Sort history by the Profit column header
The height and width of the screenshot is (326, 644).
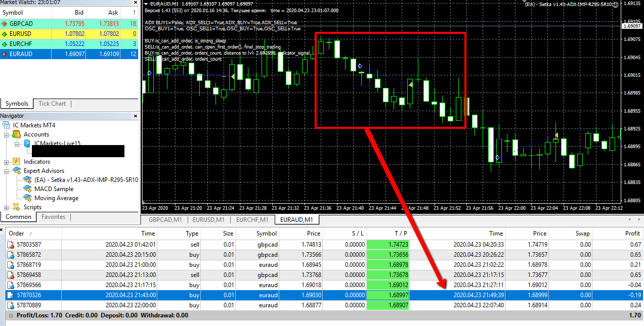pyautogui.click(x=619, y=234)
